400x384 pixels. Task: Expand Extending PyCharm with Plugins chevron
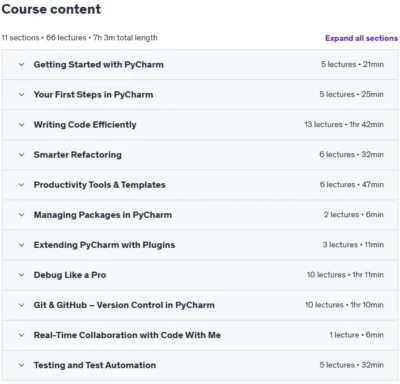click(x=21, y=245)
